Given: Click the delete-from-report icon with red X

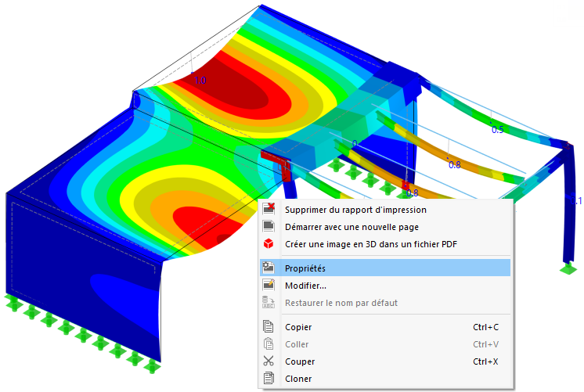Looking at the screenshot, I should 269,209.
